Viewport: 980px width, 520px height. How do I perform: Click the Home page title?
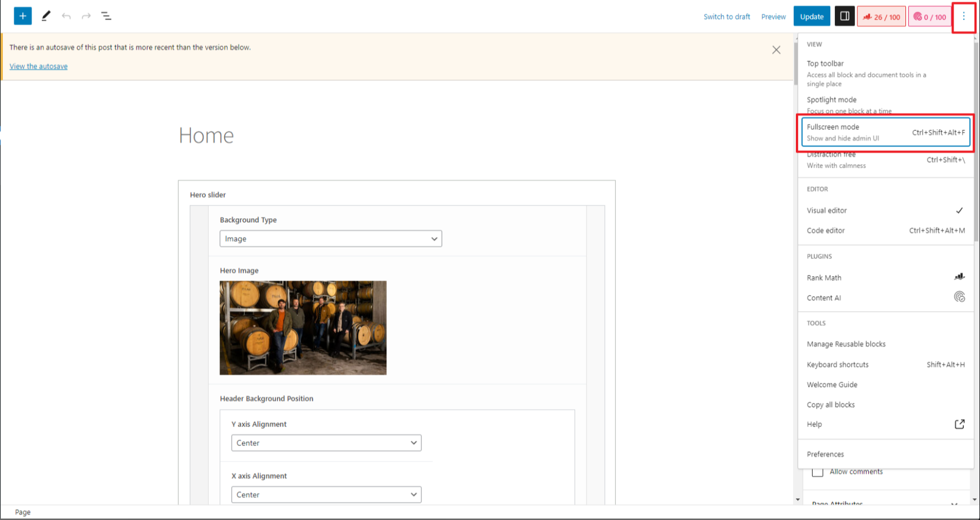[206, 135]
